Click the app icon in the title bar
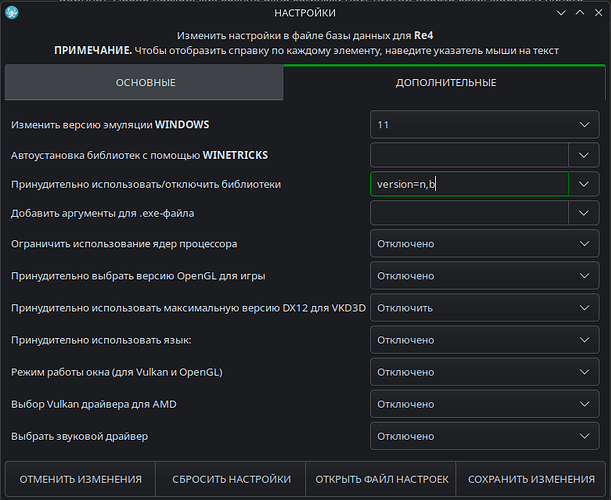The image size is (611, 500). (x=14, y=13)
